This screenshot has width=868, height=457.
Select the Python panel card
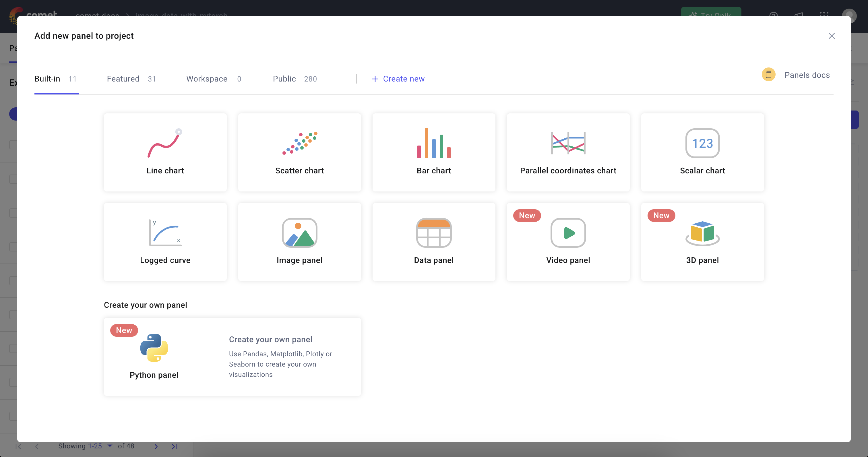tap(232, 357)
